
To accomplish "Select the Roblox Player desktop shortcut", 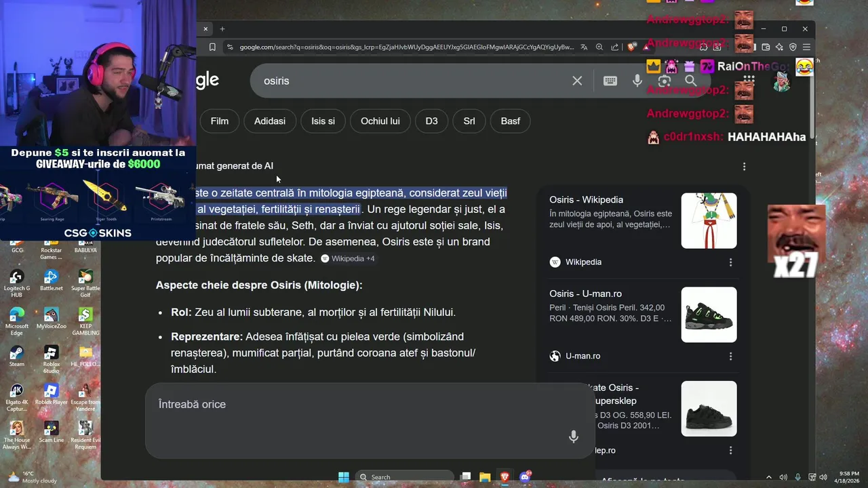I will pos(52,394).
